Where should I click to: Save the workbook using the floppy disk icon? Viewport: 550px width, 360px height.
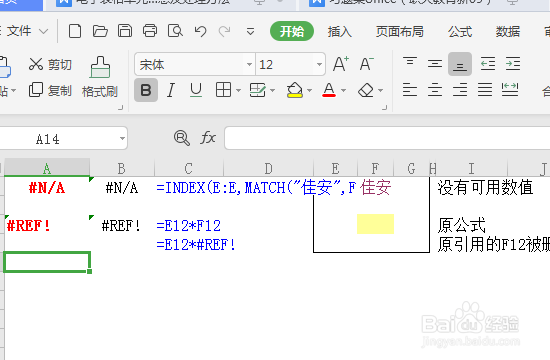[x=125, y=31]
